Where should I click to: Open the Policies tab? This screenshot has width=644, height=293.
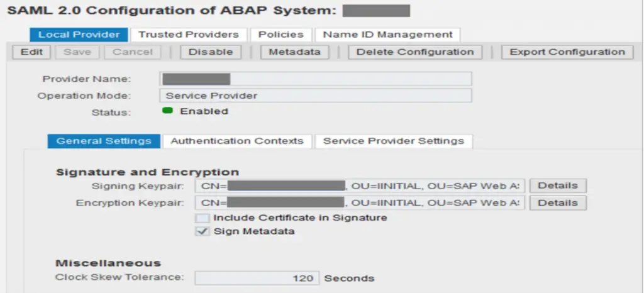point(281,35)
